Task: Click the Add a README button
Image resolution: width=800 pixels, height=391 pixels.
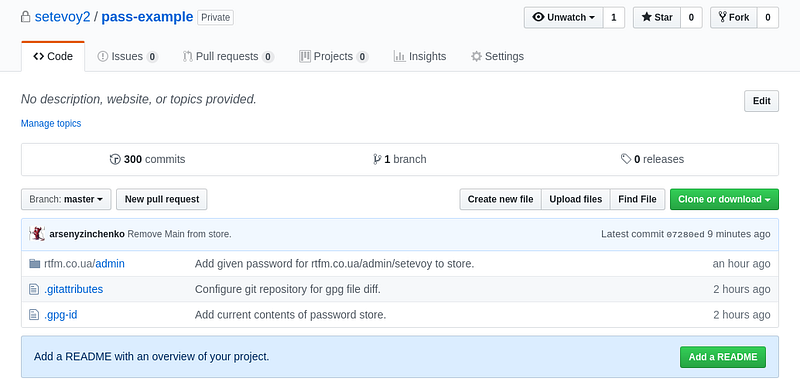Action: point(722,357)
